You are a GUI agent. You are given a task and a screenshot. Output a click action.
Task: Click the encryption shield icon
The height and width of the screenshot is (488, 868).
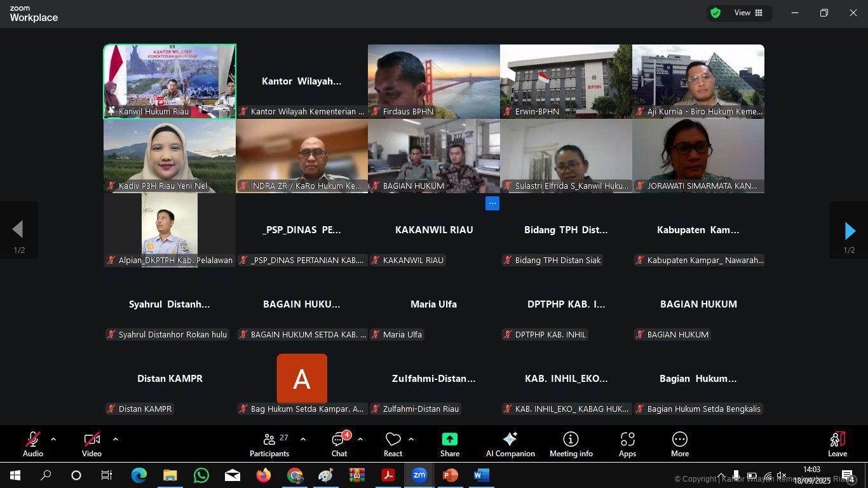[715, 13]
